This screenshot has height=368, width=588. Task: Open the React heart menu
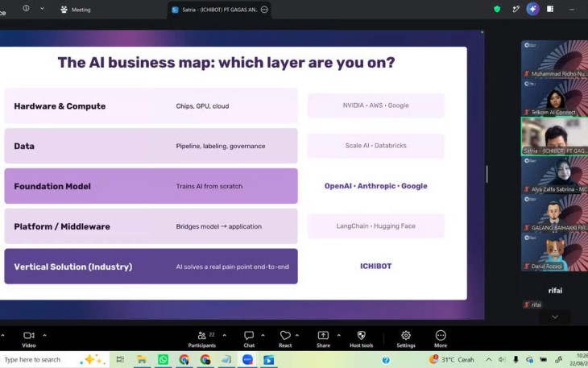point(285,339)
